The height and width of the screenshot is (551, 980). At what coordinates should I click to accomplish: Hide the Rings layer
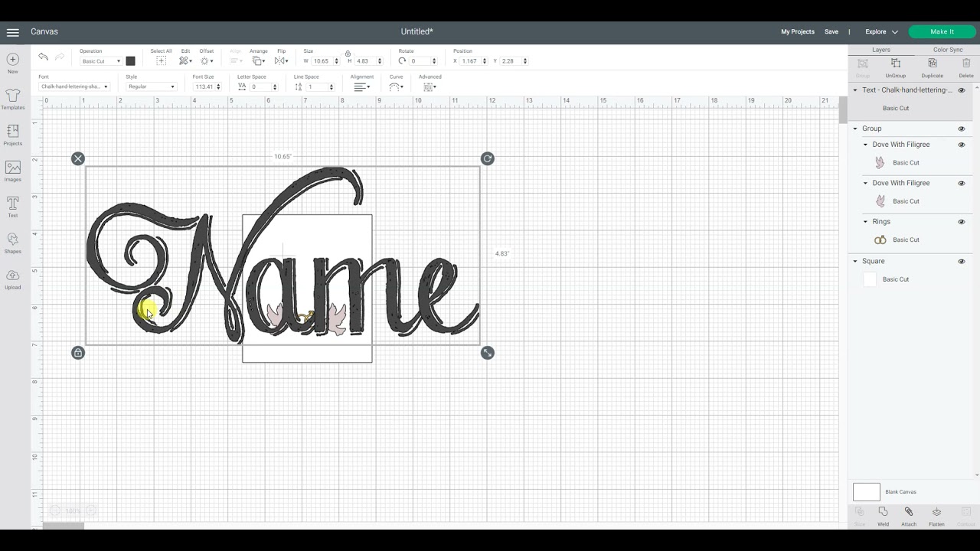coord(962,222)
